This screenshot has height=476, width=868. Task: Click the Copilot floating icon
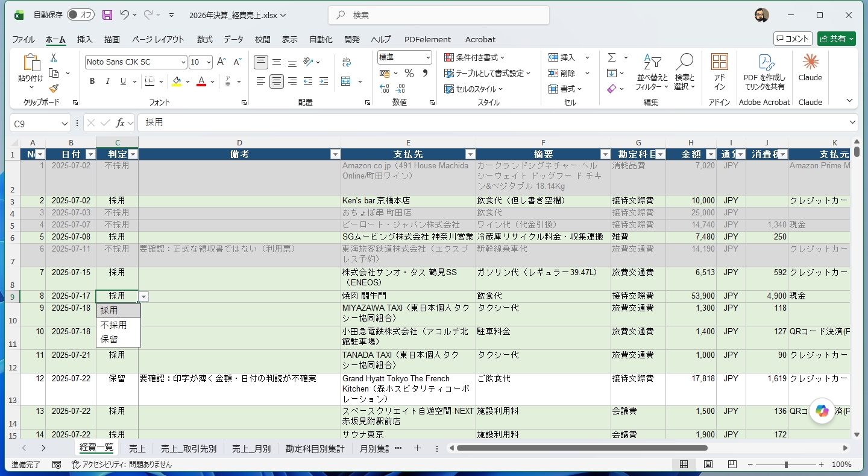pos(823,411)
